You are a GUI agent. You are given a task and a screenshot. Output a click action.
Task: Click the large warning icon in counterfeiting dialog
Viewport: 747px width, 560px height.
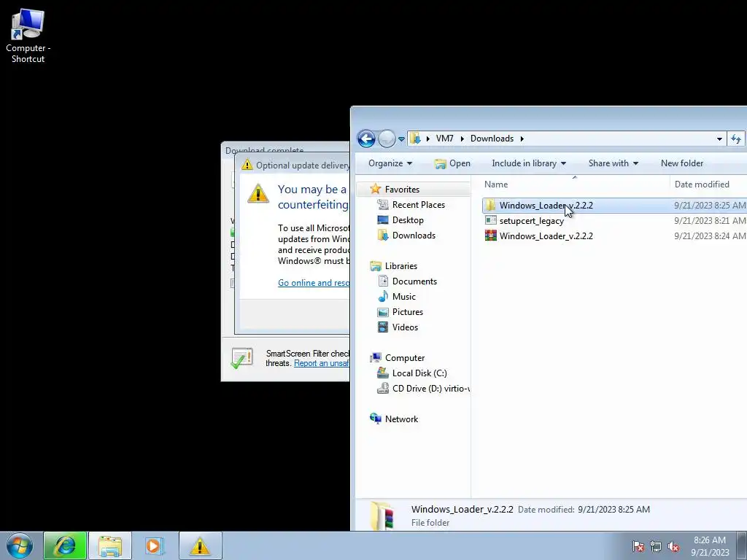tap(258, 193)
